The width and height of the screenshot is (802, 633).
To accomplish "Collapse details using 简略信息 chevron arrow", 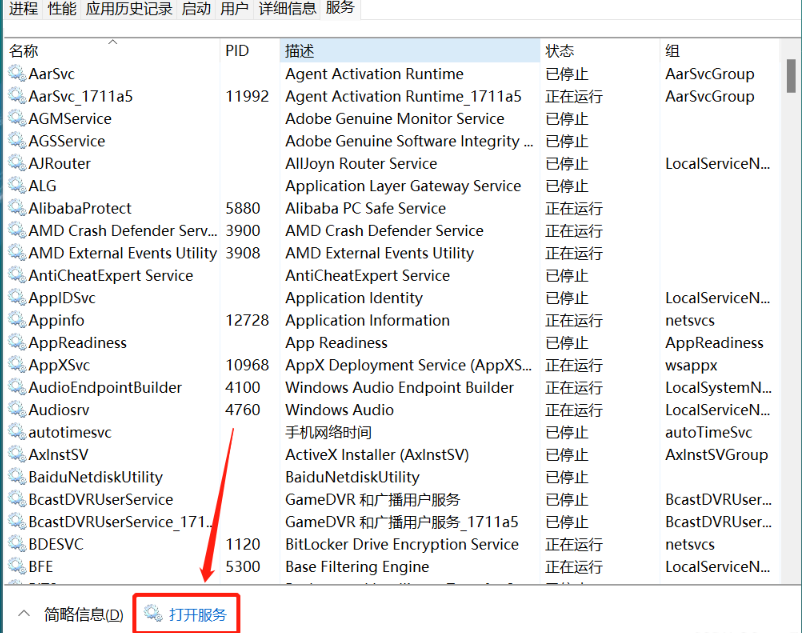I will [x=23, y=614].
